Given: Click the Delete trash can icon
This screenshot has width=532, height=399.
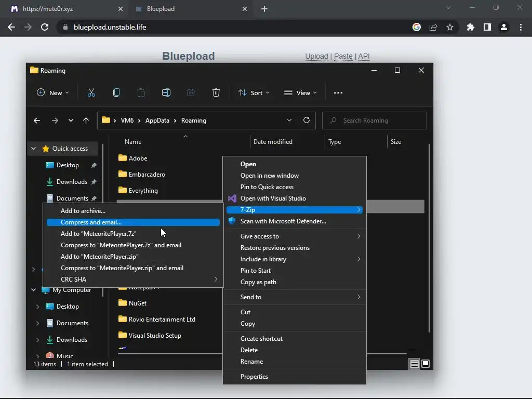Looking at the screenshot, I should pos(216,92).
